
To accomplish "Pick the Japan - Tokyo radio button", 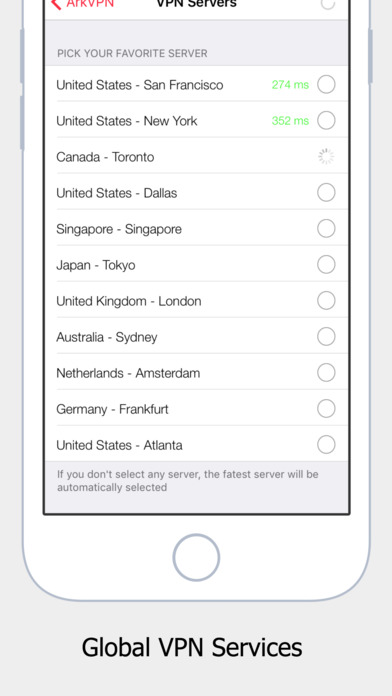I will pos(326,265).
